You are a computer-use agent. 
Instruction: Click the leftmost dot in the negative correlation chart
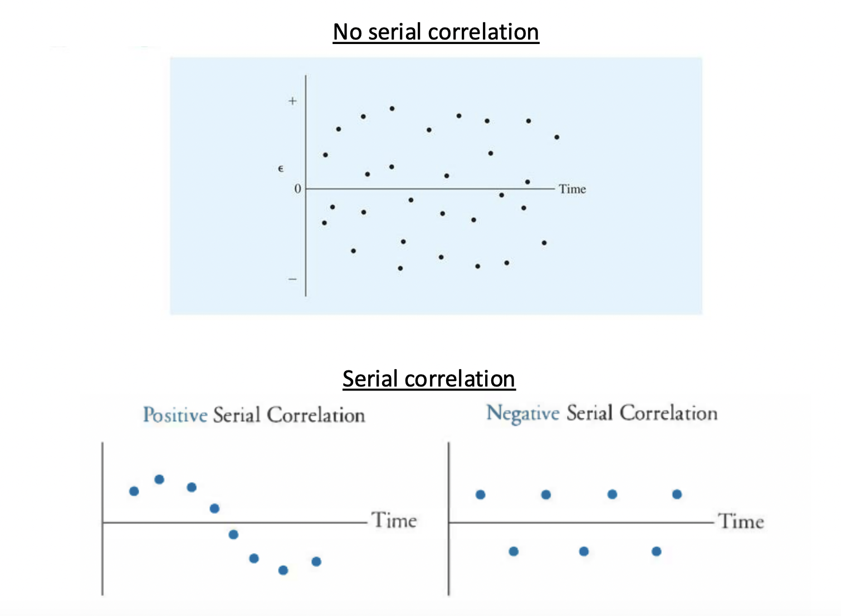point(481,495)
